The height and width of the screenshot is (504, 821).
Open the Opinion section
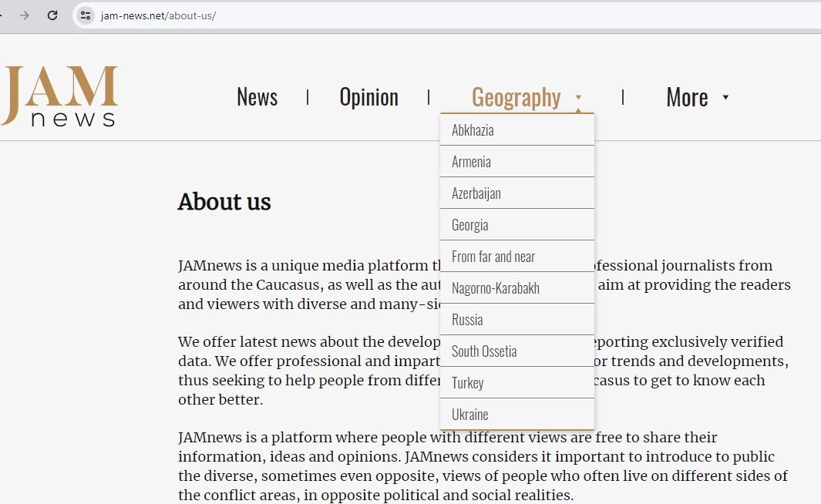(x=368, y=97)
